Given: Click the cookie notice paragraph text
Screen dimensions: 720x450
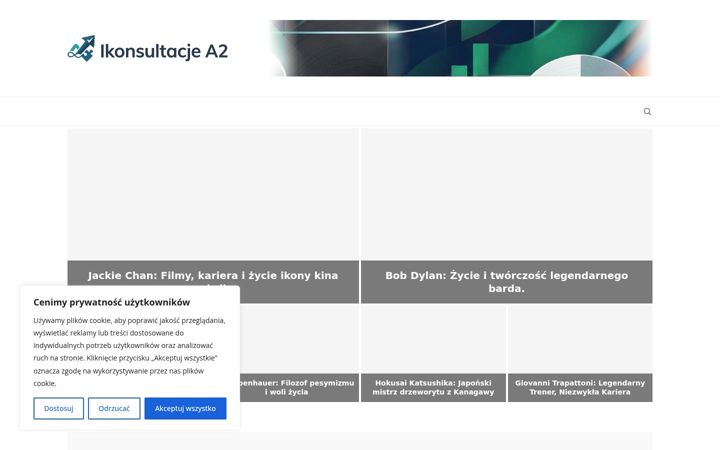Looking at the screenshot, I should click(x=129, y=352).
